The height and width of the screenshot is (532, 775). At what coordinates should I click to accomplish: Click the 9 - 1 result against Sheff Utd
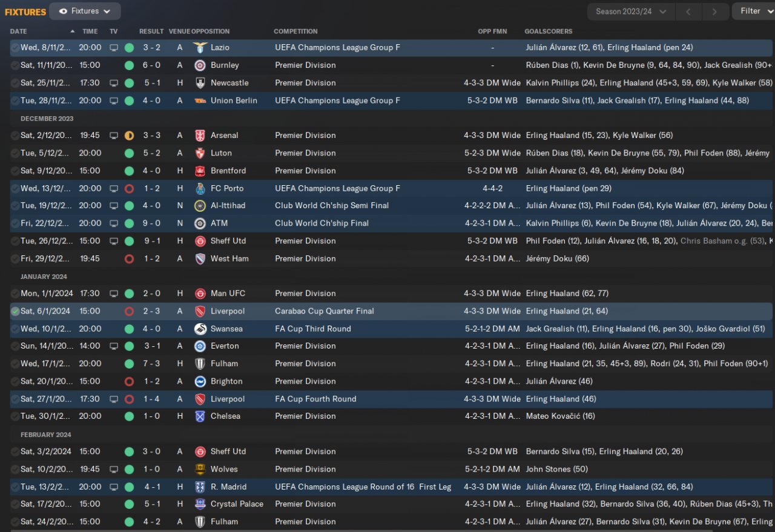151,241
